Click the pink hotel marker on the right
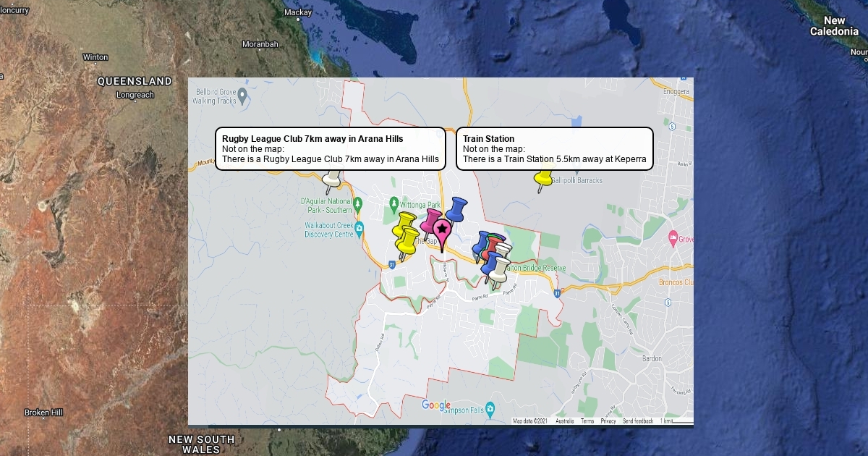 click(x=673, y=238)
